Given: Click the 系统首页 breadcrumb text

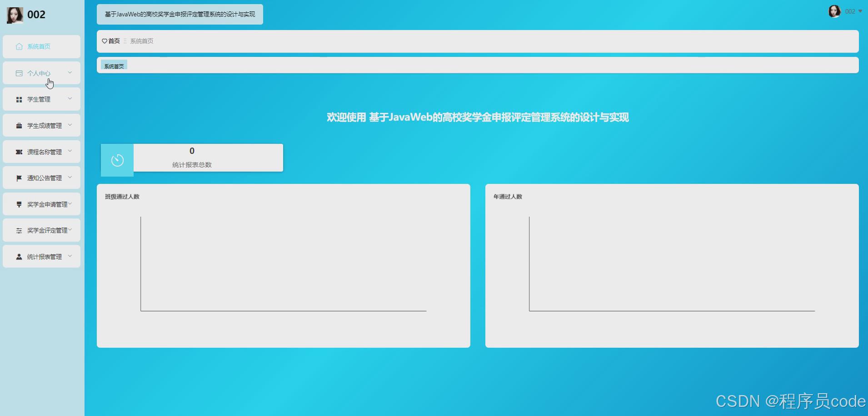Looking at the screenshot, I should click(x=142, y=41).
